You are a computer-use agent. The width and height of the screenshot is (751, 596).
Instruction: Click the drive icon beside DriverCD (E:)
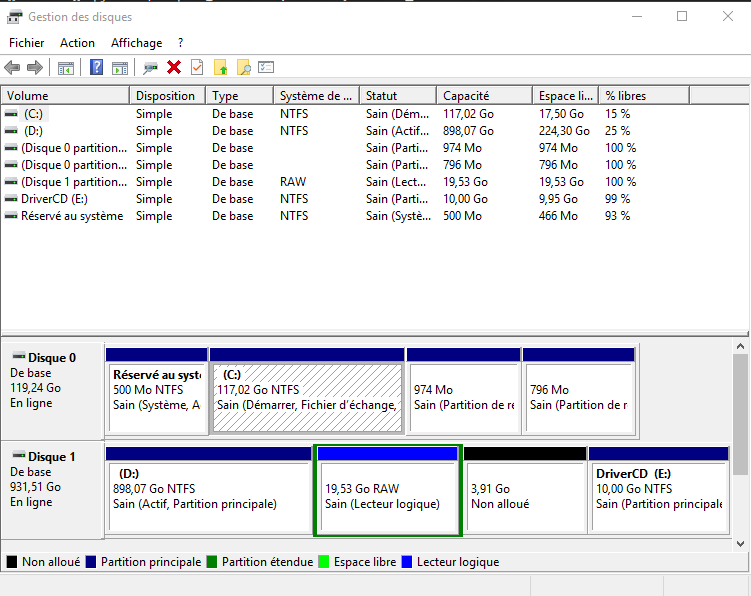tap(11, 199)
